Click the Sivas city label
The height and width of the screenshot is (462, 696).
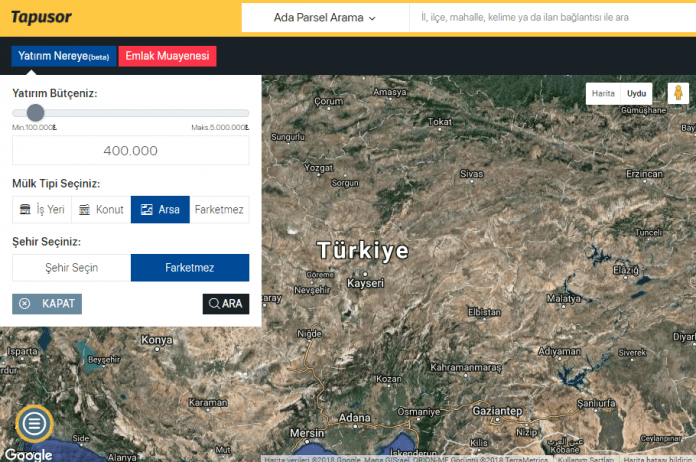(471, 174)
